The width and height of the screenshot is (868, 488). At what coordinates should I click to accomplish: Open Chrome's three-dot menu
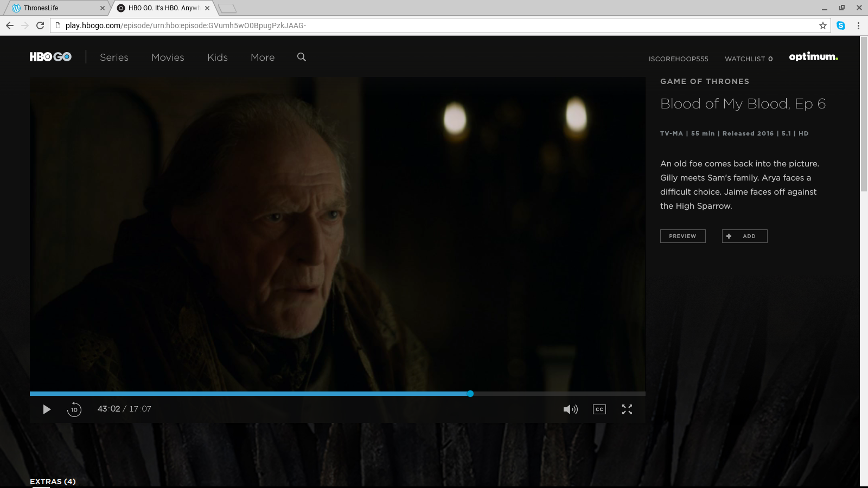tap(858, 25)
